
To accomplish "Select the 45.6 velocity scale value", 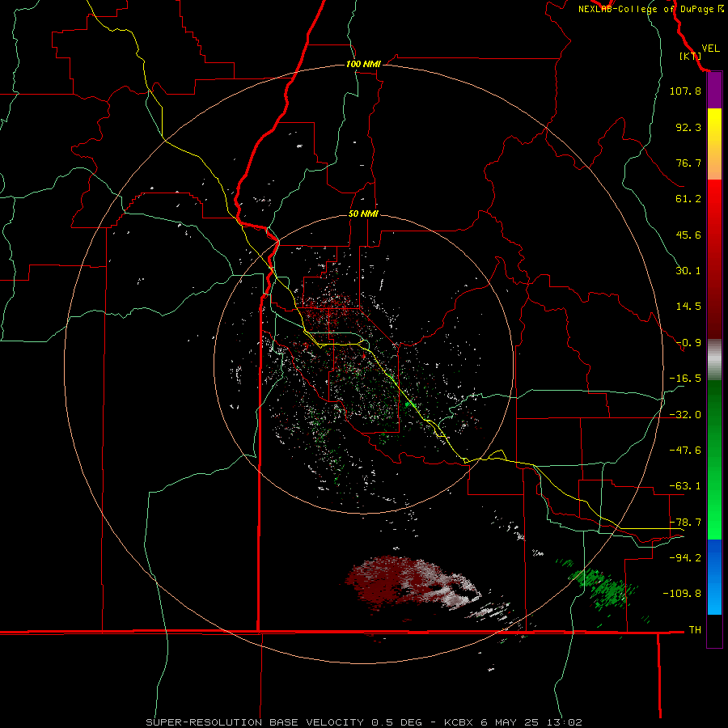I will 688,235.
